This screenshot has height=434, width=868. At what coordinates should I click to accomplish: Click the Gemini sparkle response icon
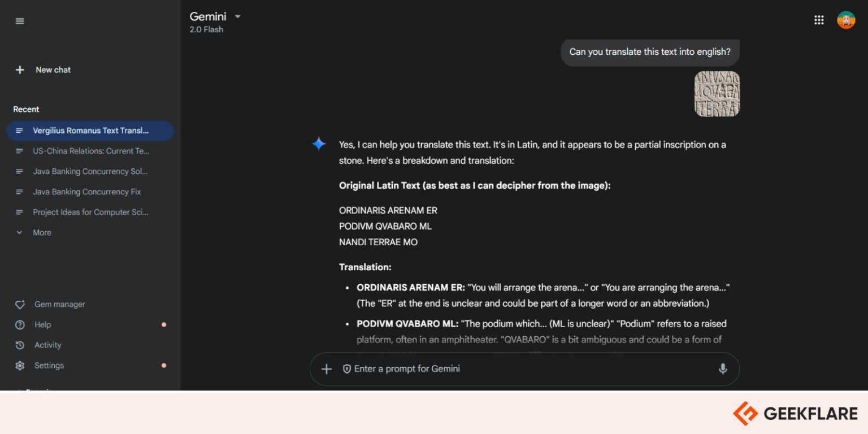click(319, 144)
